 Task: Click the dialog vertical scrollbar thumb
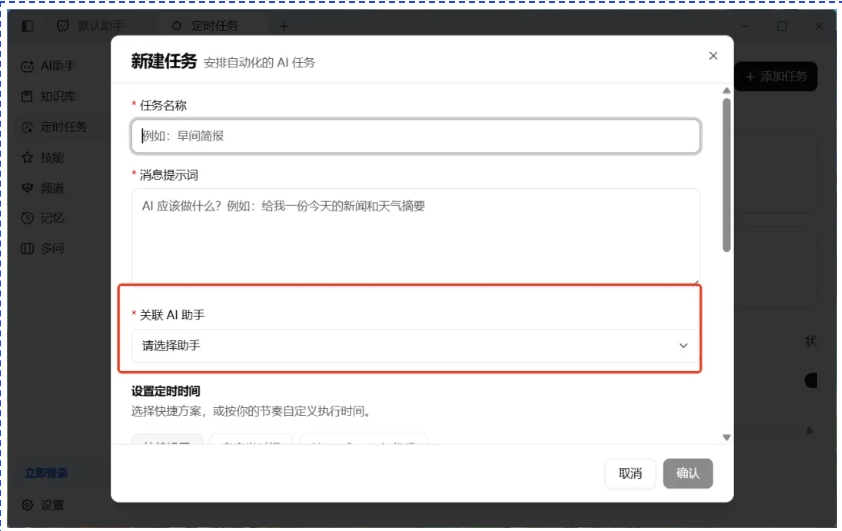pos(726,174)
